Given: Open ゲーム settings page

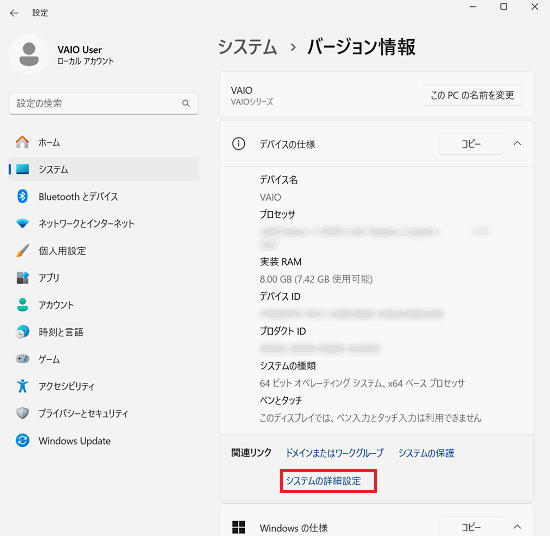Looking at the screenshot, I should coord(103,359).
